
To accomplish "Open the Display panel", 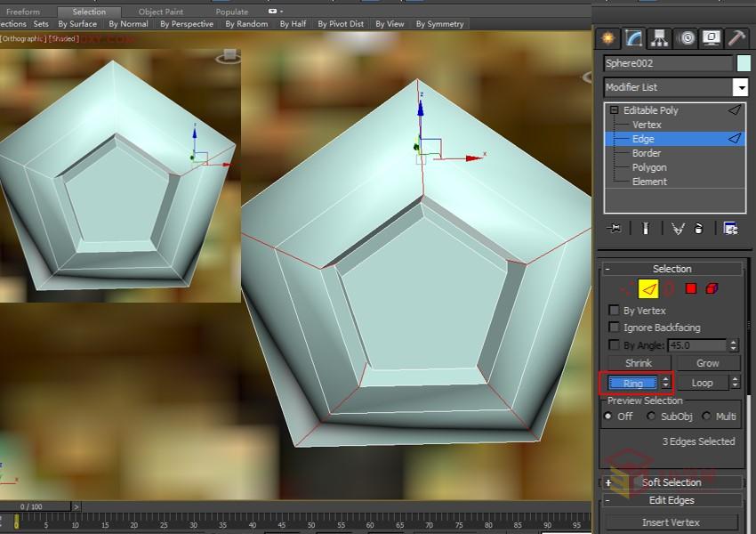I will [x=711, y=37].
